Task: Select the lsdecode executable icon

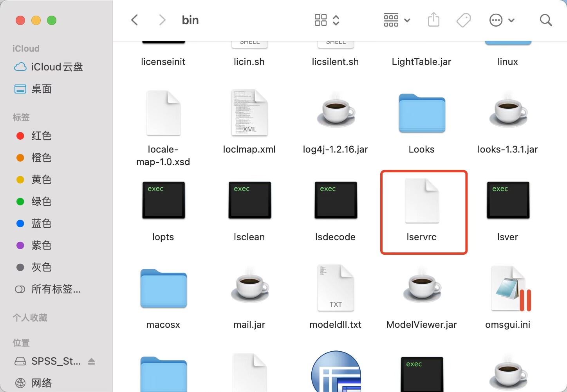Action: tap(336, 200)
